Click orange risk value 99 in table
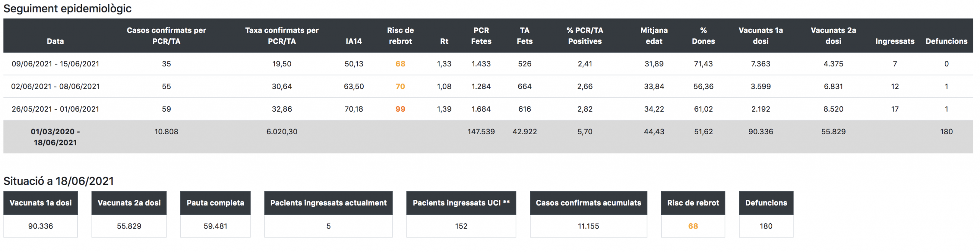The height and width of the screenshot is (252, 980). [x=400, y=109]
